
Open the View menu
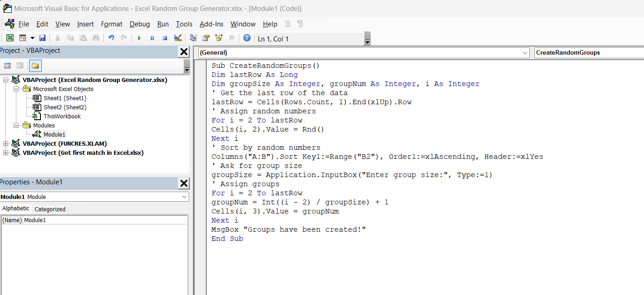tap(63, 24)
